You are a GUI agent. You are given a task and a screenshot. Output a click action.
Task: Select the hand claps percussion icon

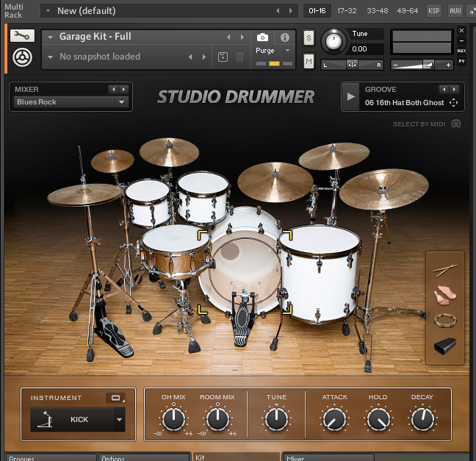(x=445, y=295)
